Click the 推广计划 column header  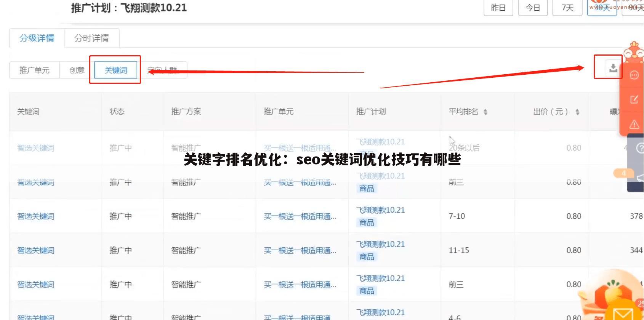[371, 112]
